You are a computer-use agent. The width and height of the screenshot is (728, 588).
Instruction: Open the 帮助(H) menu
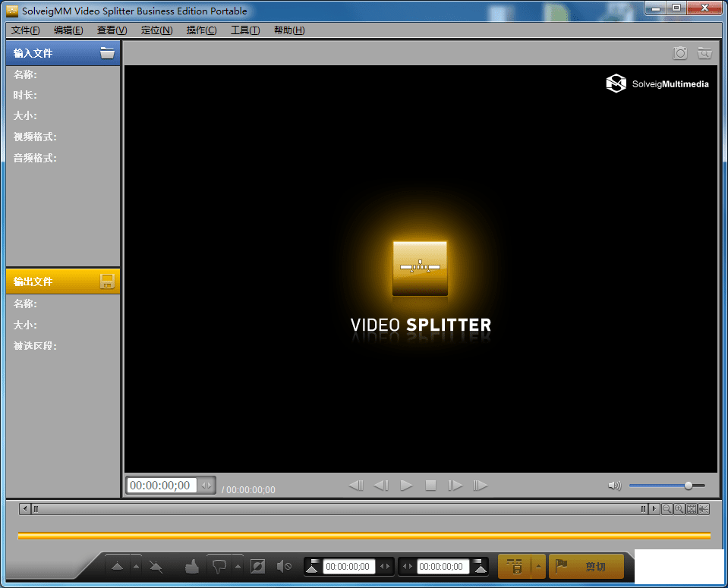[x=289, y=30]
